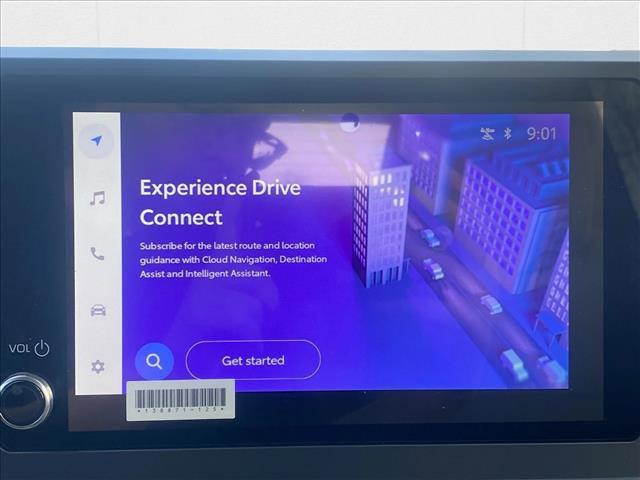The image size is (640, 480).
Task: Tap the round sensor dot at top
Action: pyautogui.click(x=349, y=122)
